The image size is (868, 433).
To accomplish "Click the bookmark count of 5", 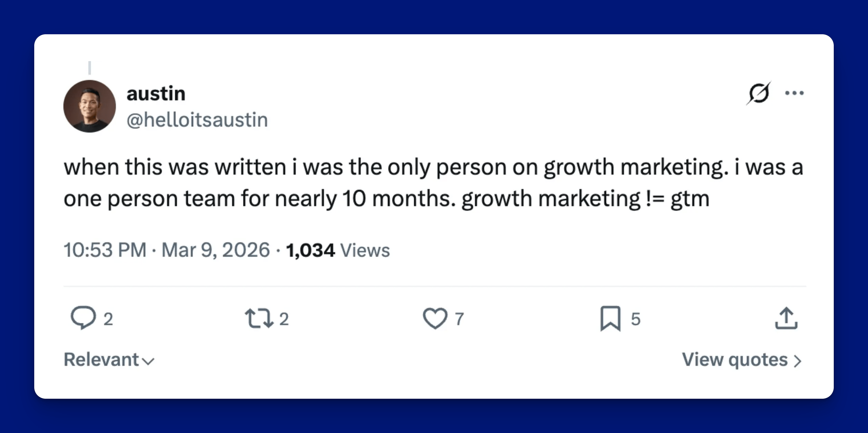I will [635, 319].
